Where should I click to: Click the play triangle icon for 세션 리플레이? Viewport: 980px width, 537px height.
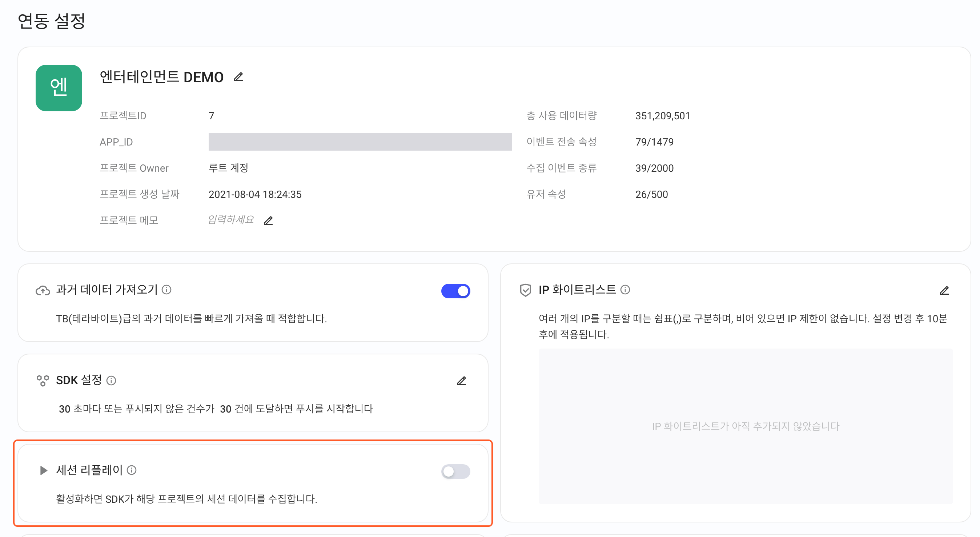coord(44,470)
